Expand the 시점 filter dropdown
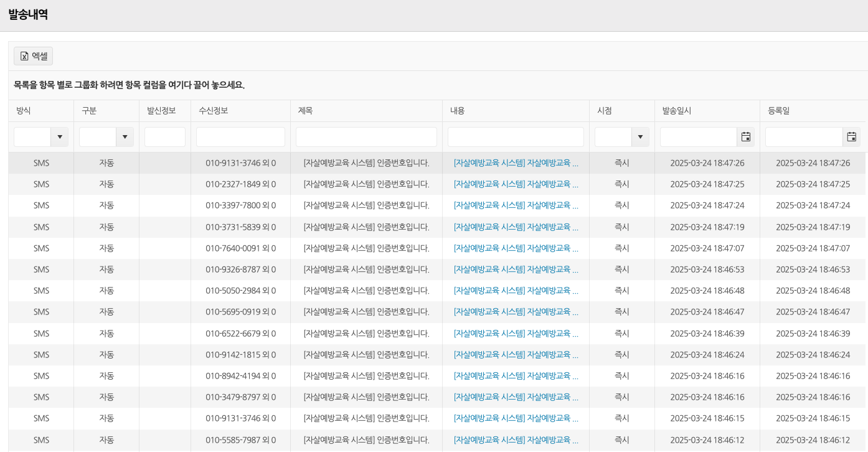 [641, 137]
